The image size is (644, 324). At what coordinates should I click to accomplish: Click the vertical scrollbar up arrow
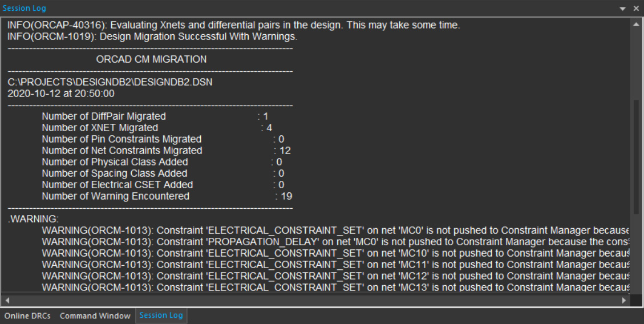click(x=636, y=24)
